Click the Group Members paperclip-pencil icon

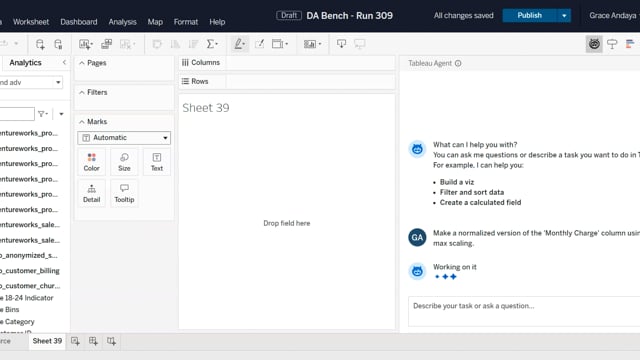coord(260,44)
